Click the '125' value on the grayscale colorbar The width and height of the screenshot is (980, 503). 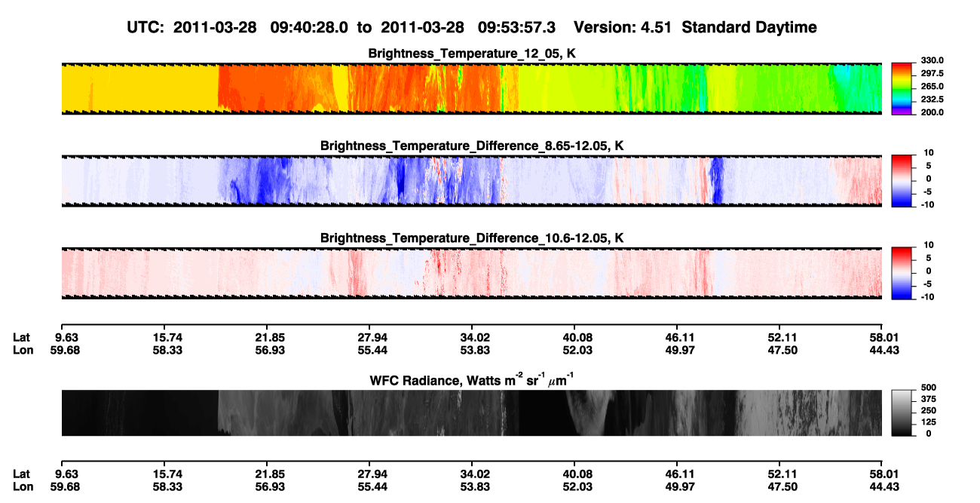927,422
